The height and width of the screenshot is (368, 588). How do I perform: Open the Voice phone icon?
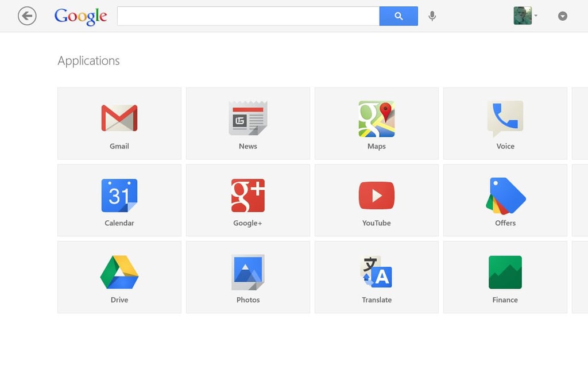point(505,118)
